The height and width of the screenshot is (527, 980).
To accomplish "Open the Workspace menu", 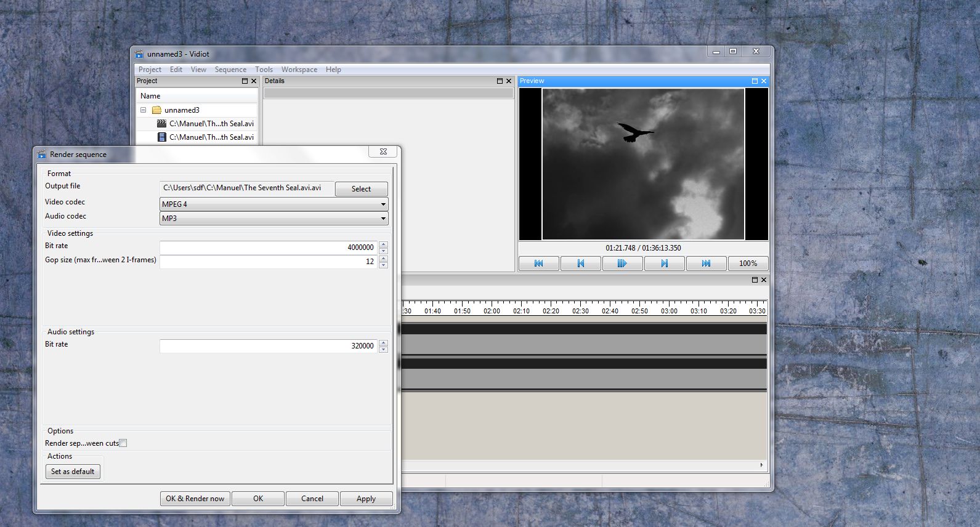I will pyautogui.click(x=299, y=70).
